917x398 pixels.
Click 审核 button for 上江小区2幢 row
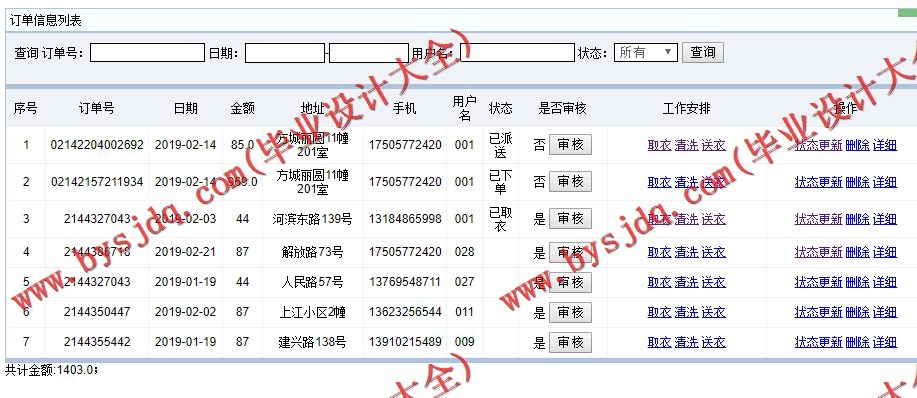tap(570, 312)
